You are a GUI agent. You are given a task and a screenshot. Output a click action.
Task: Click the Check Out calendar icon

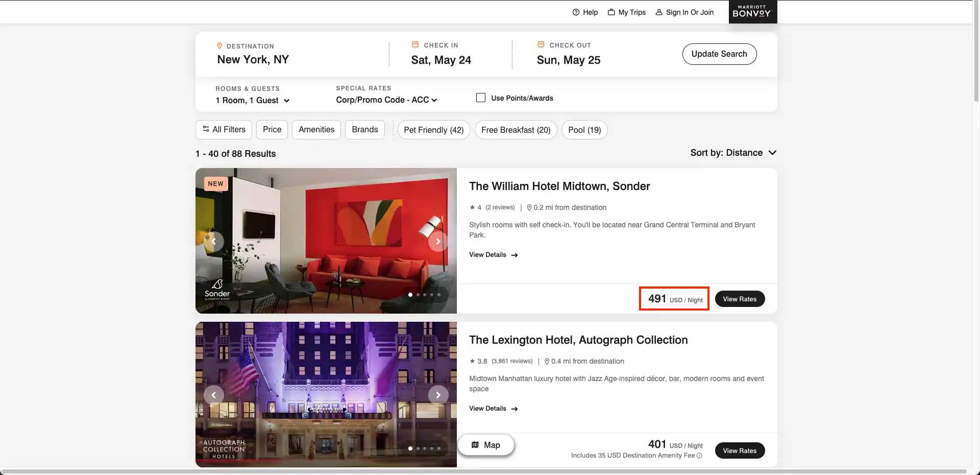click(x=541, y=44)
